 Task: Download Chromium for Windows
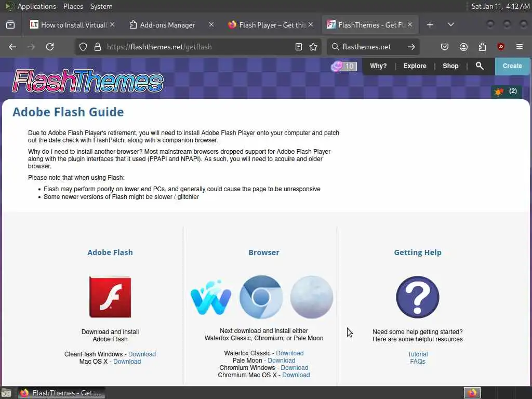tap(294, 368)
